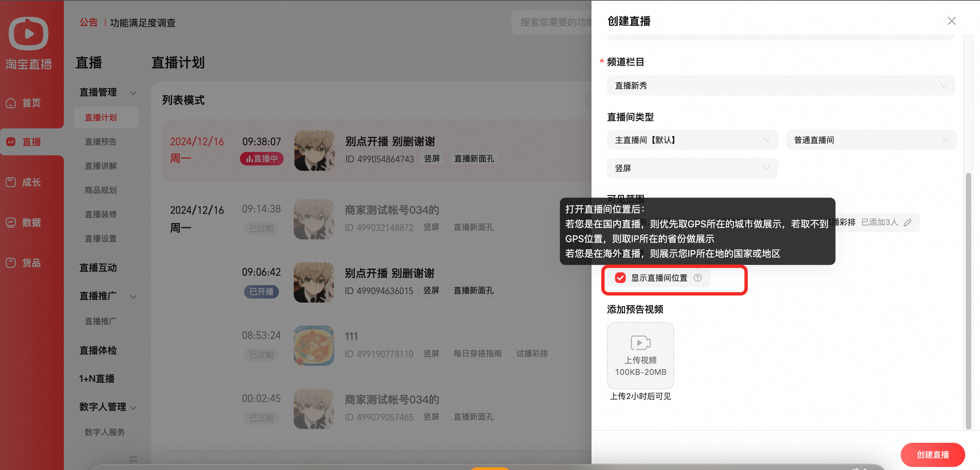This screenshot has height=470, width=980.
Task: Open the 数据 data icon in sidebar
Action: tap(11, 222)
